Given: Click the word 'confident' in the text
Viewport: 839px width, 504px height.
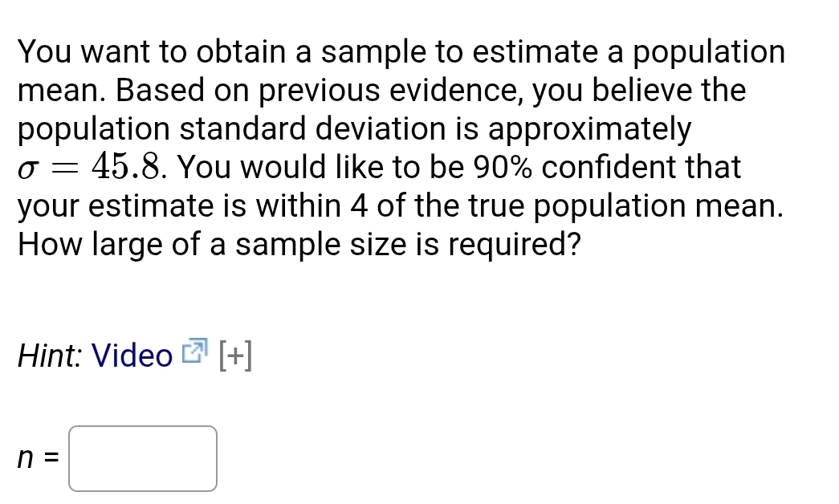Looking at the screenshot, I should [620, 168].
